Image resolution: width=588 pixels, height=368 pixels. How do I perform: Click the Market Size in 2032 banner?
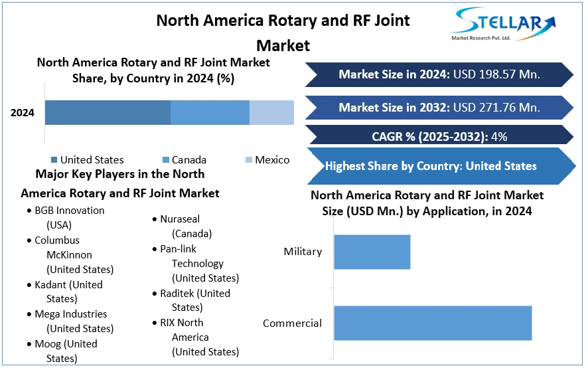(x=439, y=108)
